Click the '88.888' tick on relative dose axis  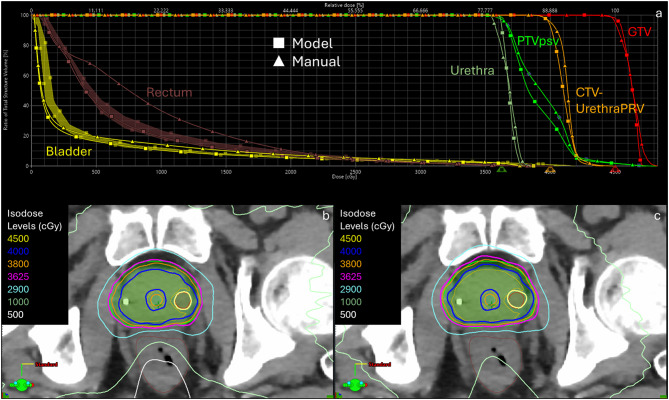(550, 10)
